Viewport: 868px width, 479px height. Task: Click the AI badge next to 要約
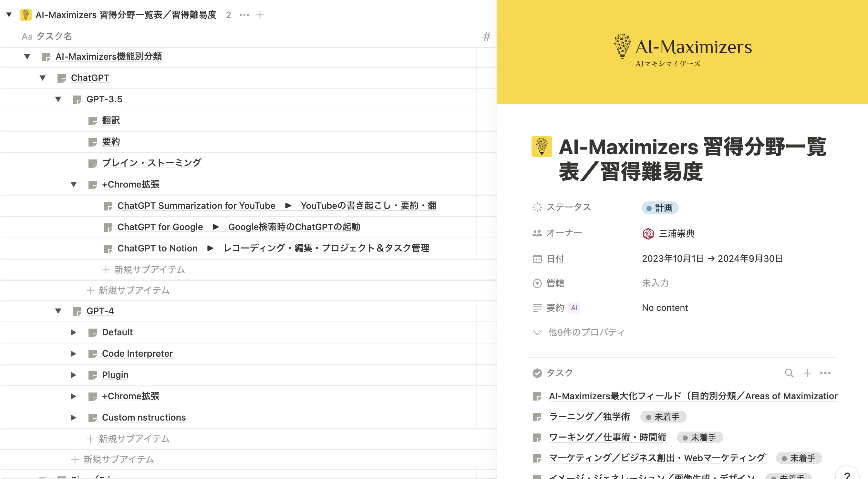coord(574,308)
